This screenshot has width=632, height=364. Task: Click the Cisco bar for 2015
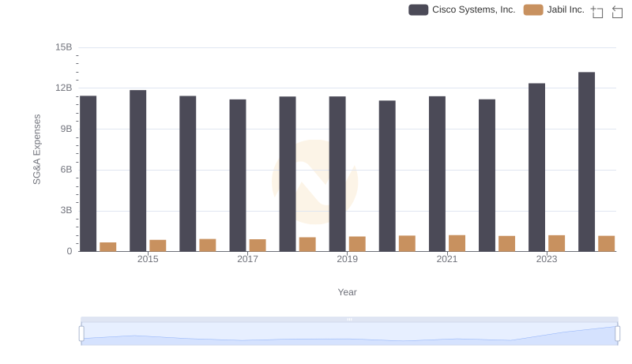coord(137,171)
